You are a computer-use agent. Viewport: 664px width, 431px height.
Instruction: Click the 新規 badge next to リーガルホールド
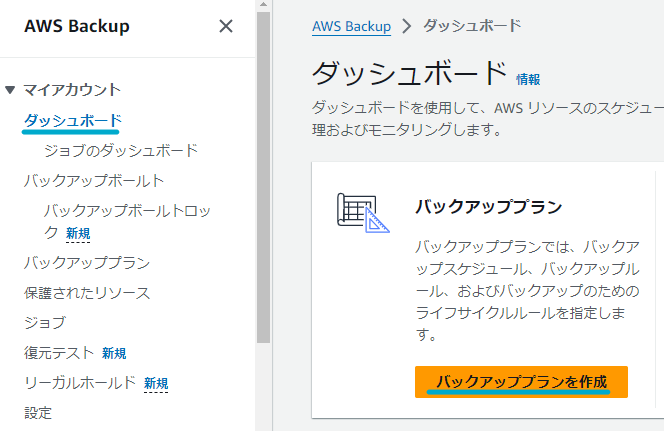click(156, 384)
